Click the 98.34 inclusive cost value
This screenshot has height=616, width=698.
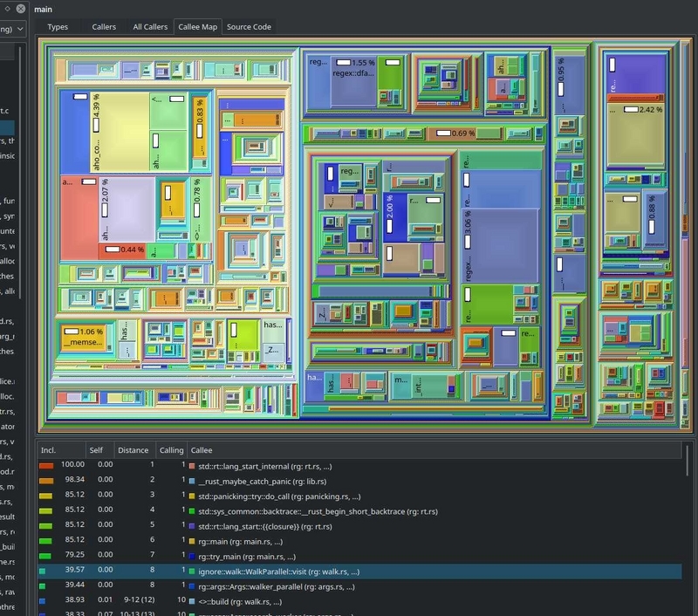[75, 480]
